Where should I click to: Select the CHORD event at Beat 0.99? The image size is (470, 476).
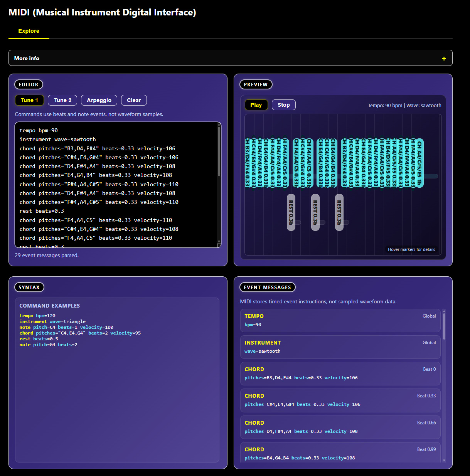340,452
